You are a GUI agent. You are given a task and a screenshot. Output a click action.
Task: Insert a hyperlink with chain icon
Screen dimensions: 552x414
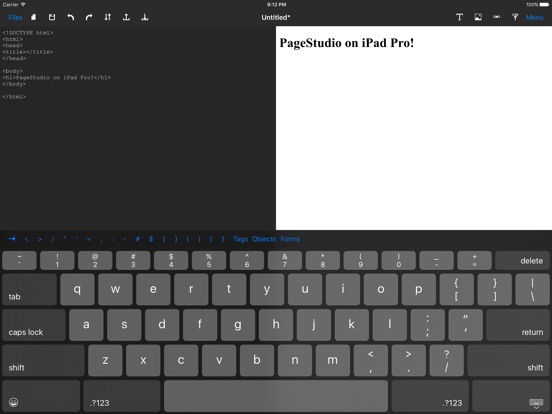pos(496,17)
